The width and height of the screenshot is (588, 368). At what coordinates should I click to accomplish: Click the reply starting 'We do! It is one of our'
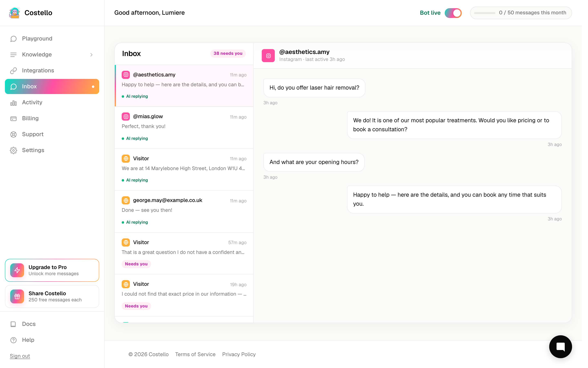click(x=454, y=125)
